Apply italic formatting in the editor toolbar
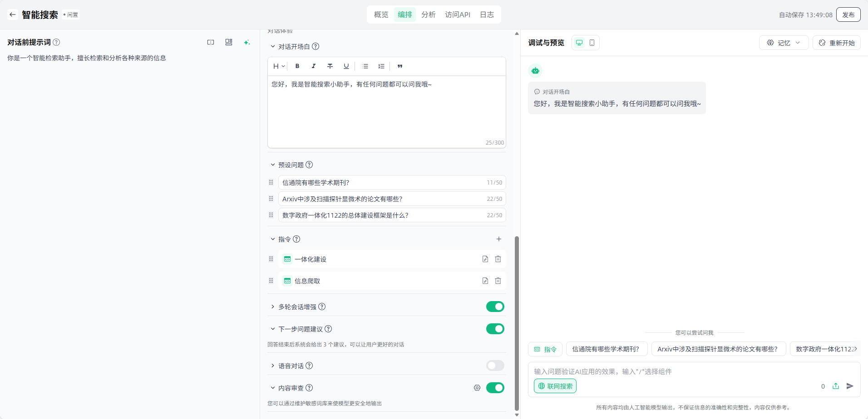The width and height of the screenshot is (868, 419). 313,66
